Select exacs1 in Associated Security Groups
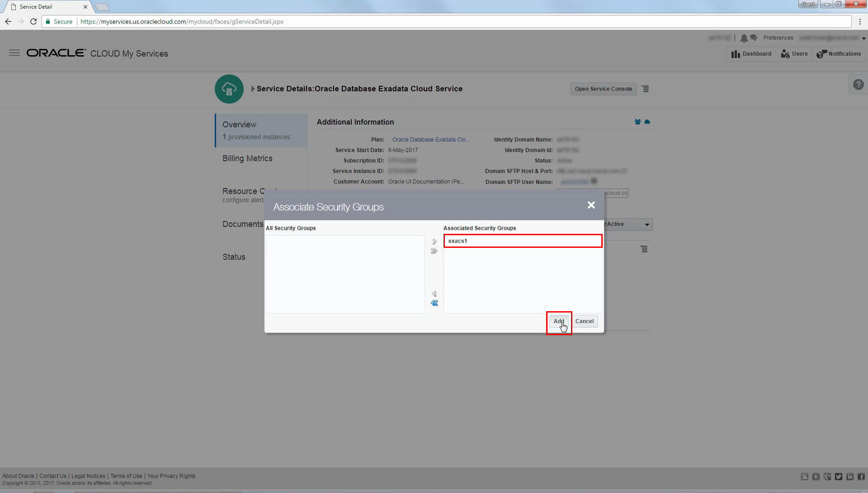 523,241
